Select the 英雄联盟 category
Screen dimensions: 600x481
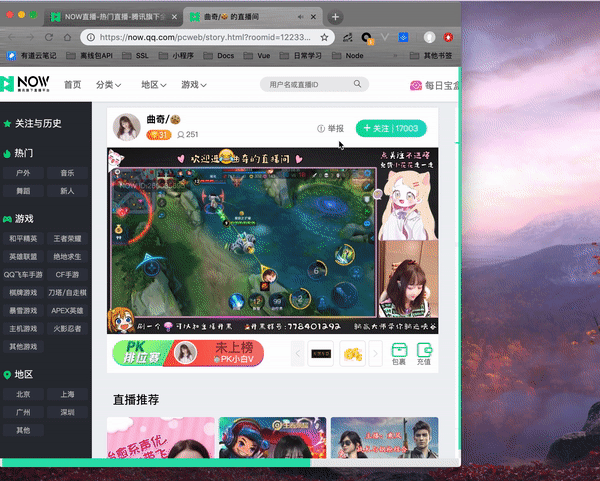click(x=23, y=257)
